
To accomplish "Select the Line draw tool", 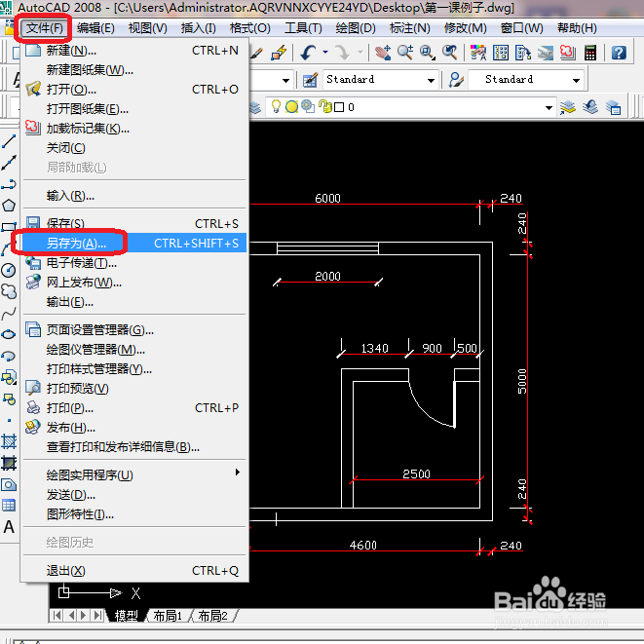I will pyautogui.click(x=9, y=141).
